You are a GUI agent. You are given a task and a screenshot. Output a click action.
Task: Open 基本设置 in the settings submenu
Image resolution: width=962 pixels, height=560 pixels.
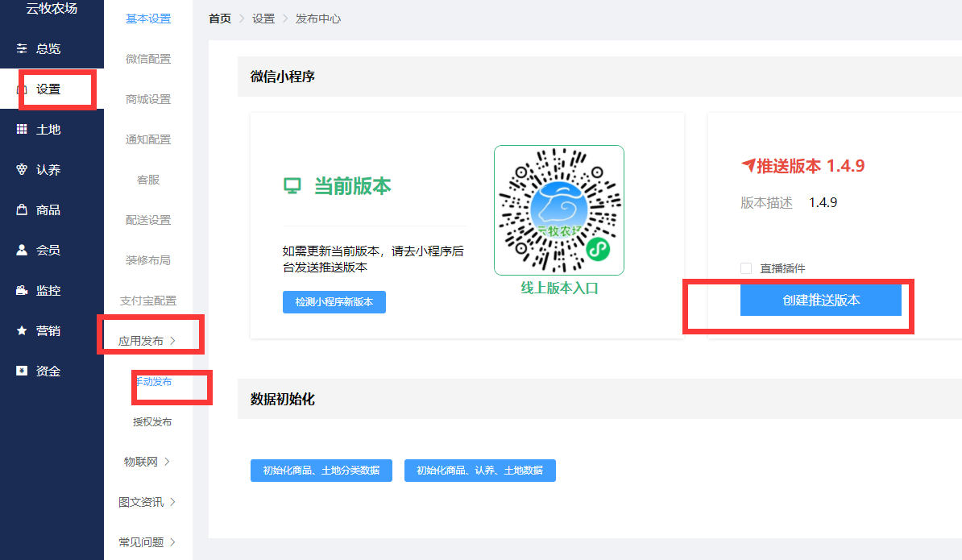(x=148, y=19)
